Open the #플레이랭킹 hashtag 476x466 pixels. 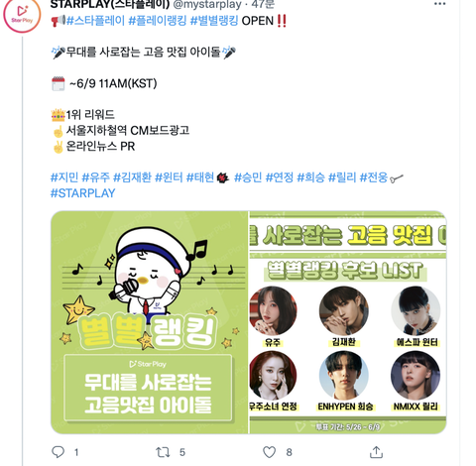tap(158, 21)
